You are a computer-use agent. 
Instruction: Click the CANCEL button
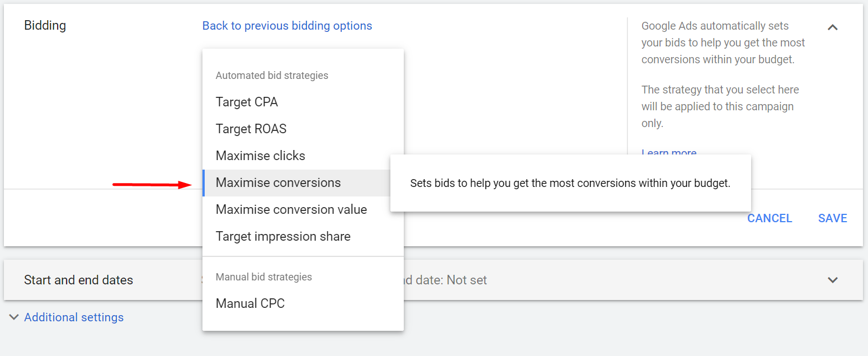point(770,218)
